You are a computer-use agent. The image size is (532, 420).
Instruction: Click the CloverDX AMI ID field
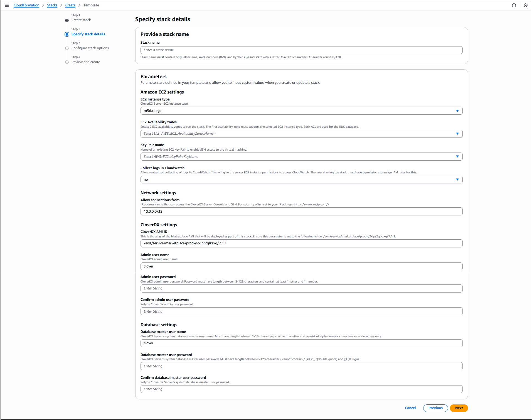301,243
